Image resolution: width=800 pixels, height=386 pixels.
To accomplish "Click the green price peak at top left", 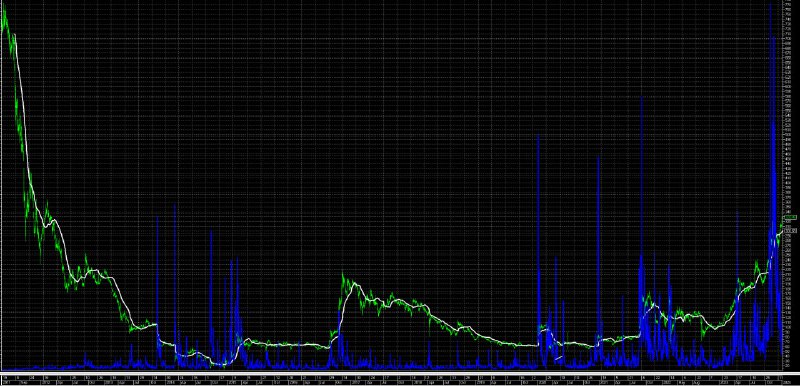I will tap(5, 10).
